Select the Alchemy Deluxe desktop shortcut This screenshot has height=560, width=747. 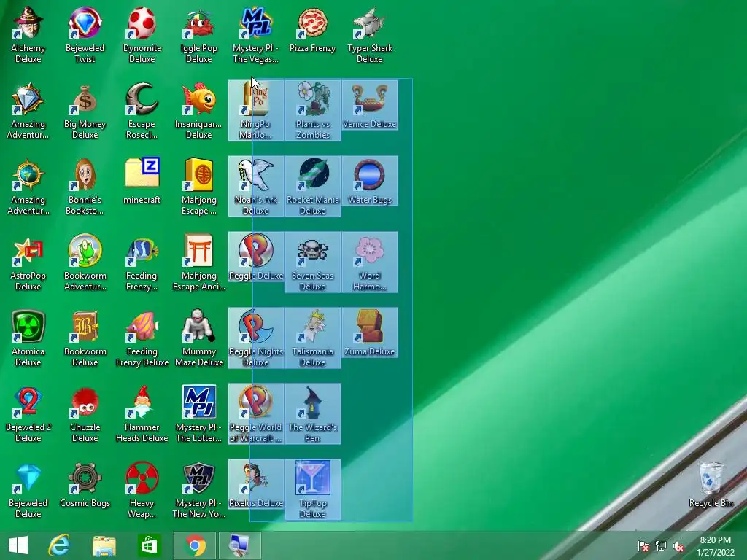28,35
